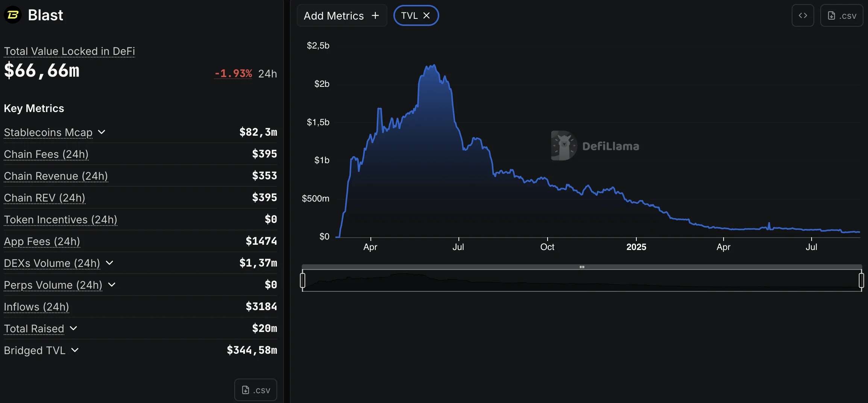
Task: Expand the Perps Volume (24h) row
Action: click(x=112, y=285)
